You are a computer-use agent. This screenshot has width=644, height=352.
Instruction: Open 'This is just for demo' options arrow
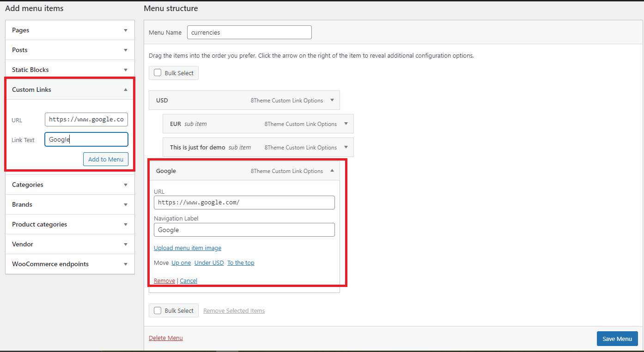point(346,147)
